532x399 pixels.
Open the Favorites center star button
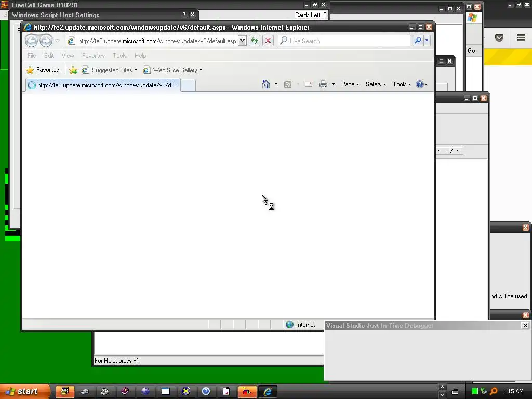click(x=43, y=70)
